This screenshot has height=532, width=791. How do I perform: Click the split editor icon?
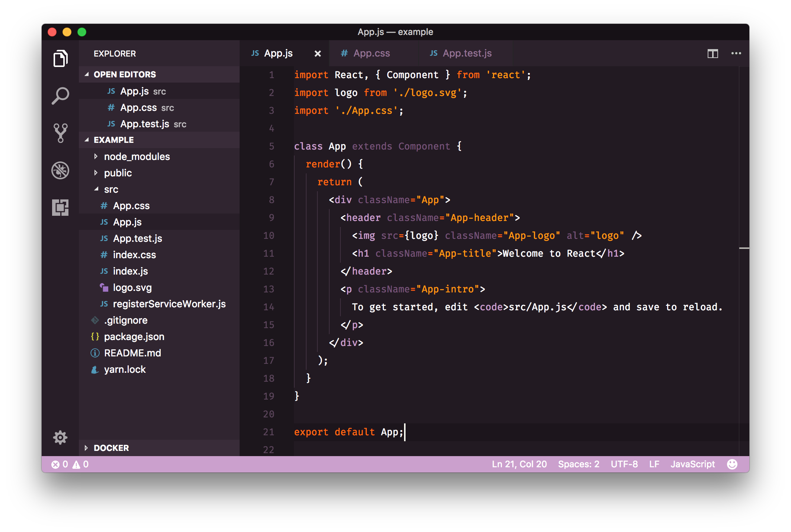tap(712, 54)
